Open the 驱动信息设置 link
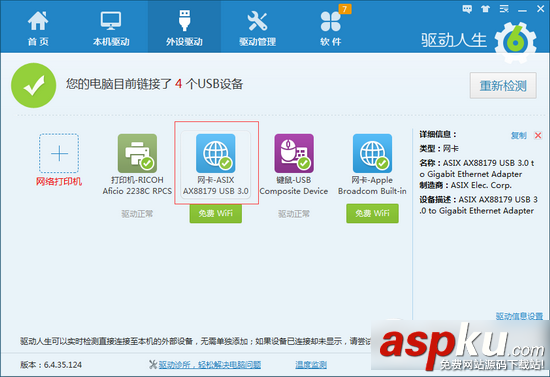Viewport: 550px width, 377px height. (x=519, y=316)
